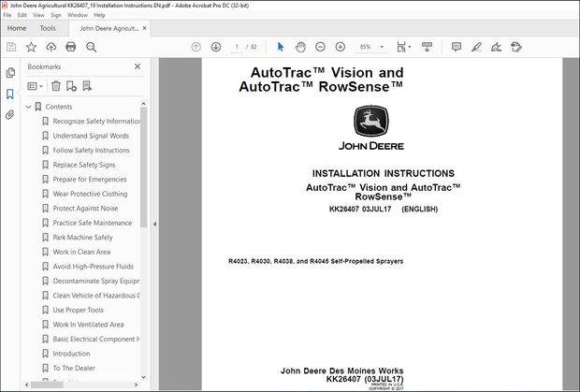The height and width of the screenshot is (392, 580).
Task: Open Practice Safe Maintenance bookmark
Action: [92, 223]
